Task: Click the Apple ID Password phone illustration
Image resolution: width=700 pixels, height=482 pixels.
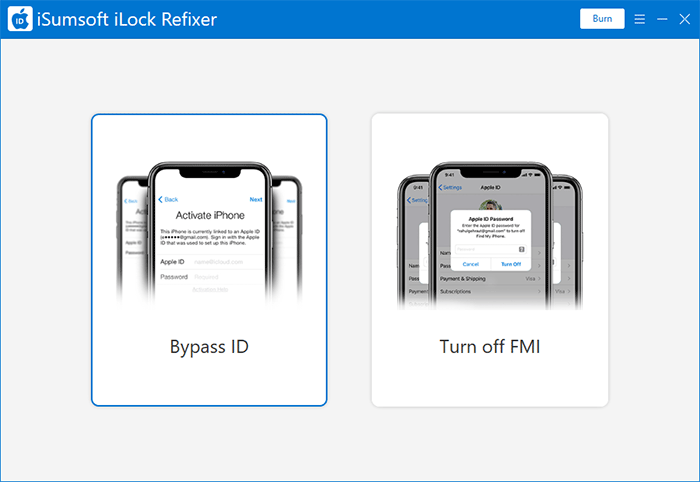Action: click(490, 235)
